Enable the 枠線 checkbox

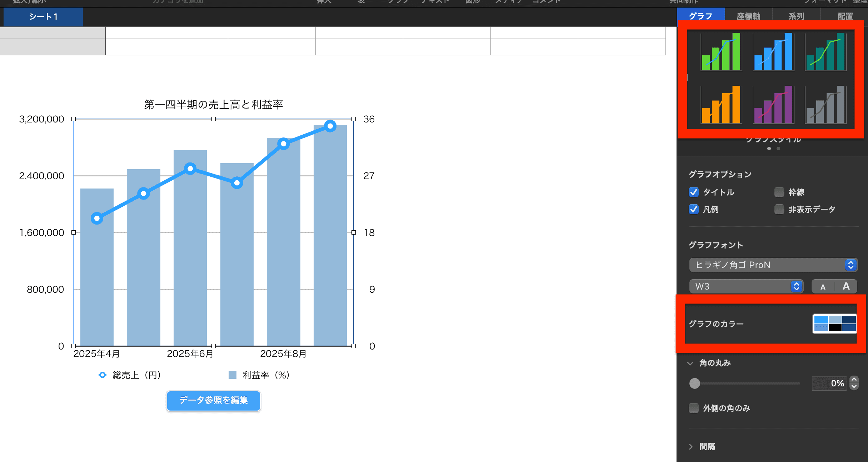click(779, 192)
